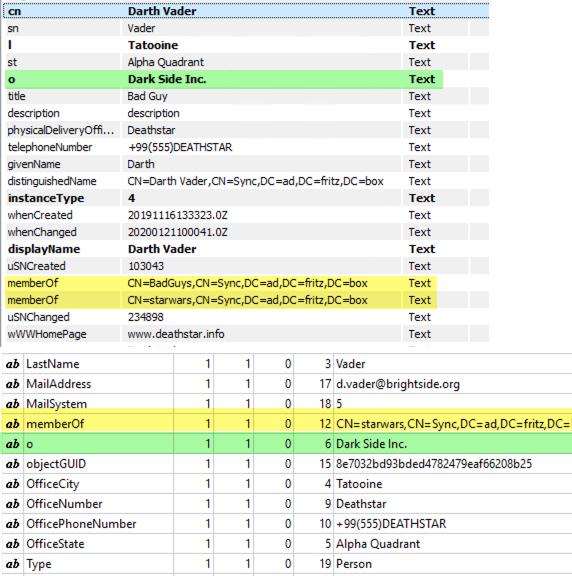Click the 'ab' icon beside LastName
This screenshot has width=572, height=576.
[12, 364]
